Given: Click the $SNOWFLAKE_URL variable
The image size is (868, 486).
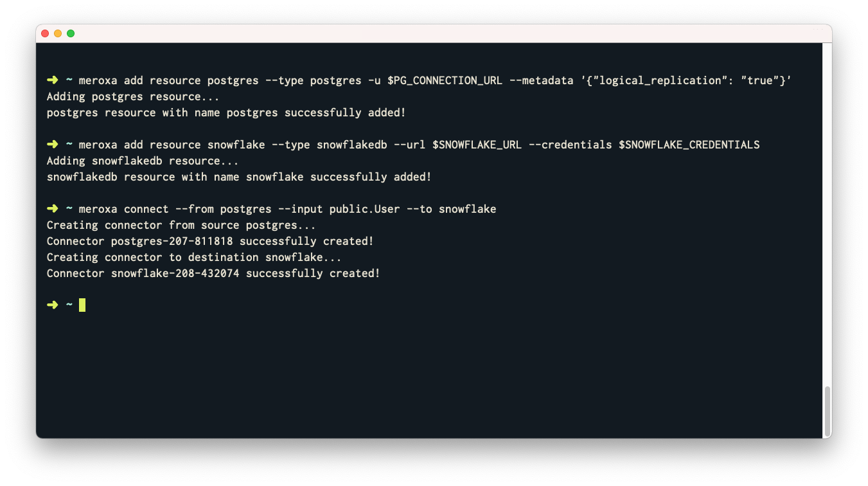Looking at the screenshot, I should click(x=477, y=145).
